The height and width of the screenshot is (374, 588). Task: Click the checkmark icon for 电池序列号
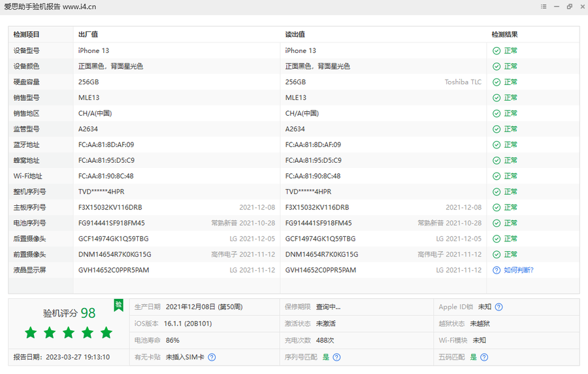click(497, 223)
